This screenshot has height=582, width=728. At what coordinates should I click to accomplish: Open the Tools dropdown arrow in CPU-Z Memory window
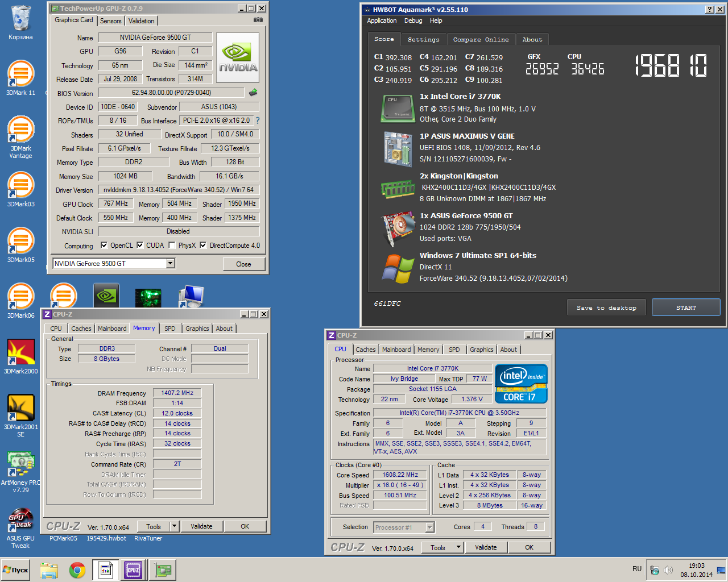(175, 526)
